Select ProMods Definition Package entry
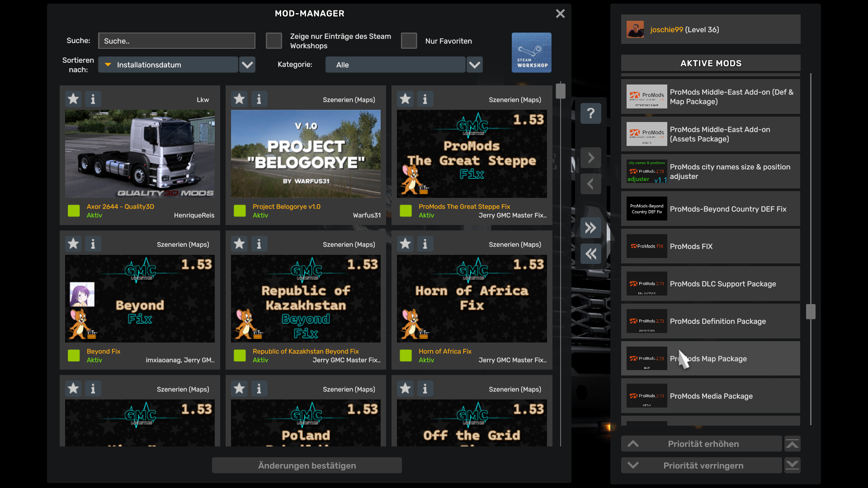The image size is (868, 488). coord(711,321)
